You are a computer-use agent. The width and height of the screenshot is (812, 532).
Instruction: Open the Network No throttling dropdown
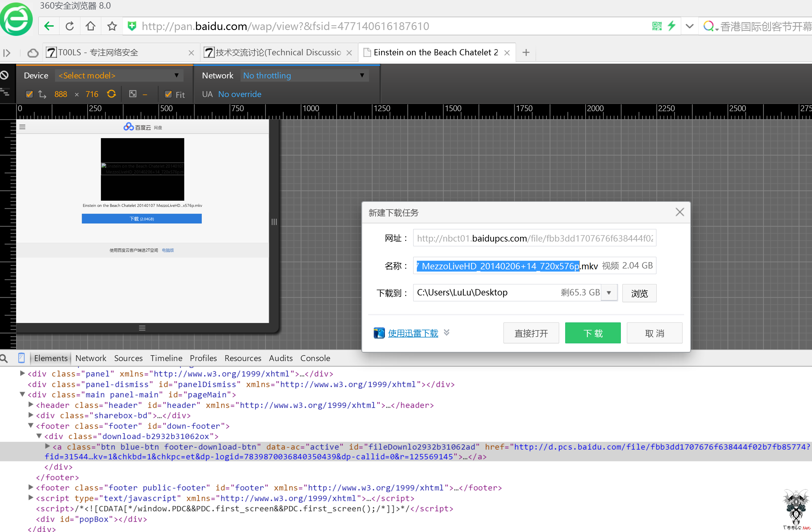[304, 75]
